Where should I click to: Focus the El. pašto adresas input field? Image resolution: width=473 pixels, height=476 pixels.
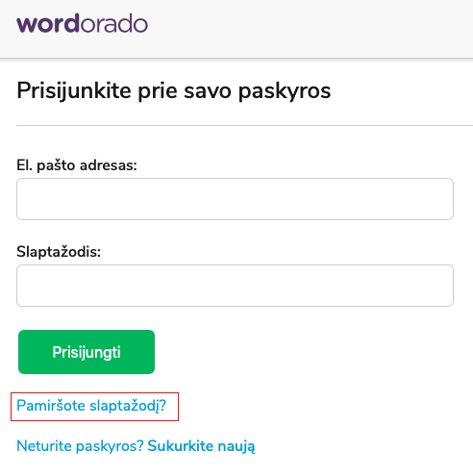(x=235, y=199)
